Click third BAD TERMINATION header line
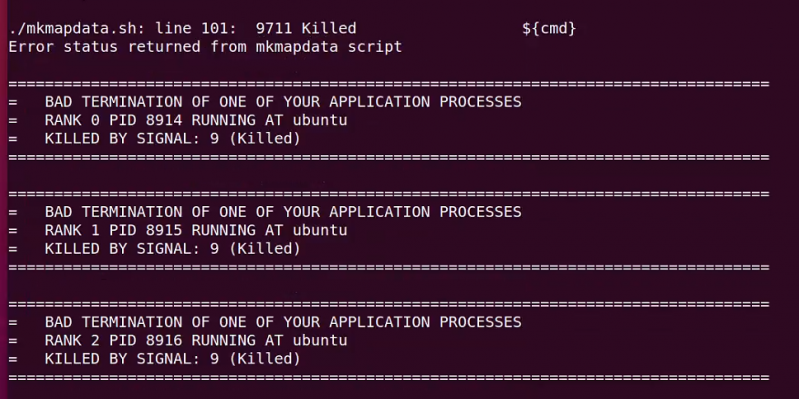Image resolution: width=799 pixels, height=399 pixels. tap(265, 322)
